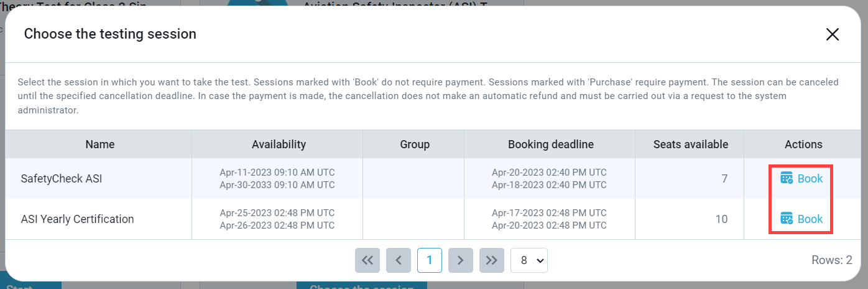Click Choose the session button behind dialog
Viewport: 868px width, 289px height.
coord(361,286)
